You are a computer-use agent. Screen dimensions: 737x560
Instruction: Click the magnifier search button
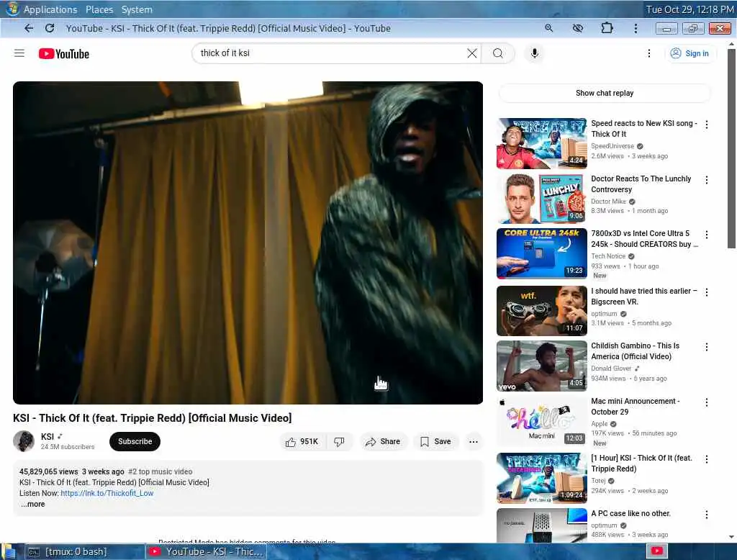[x=498, y=53]
